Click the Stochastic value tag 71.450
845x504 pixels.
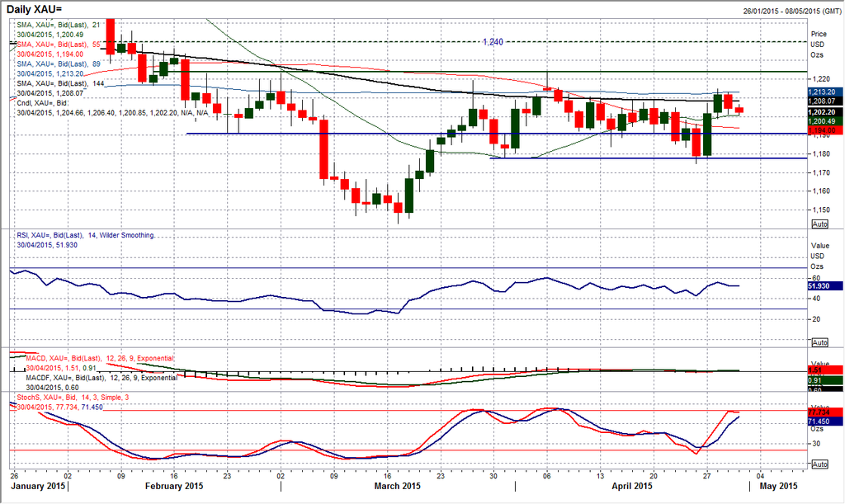(x=825, y=421)
